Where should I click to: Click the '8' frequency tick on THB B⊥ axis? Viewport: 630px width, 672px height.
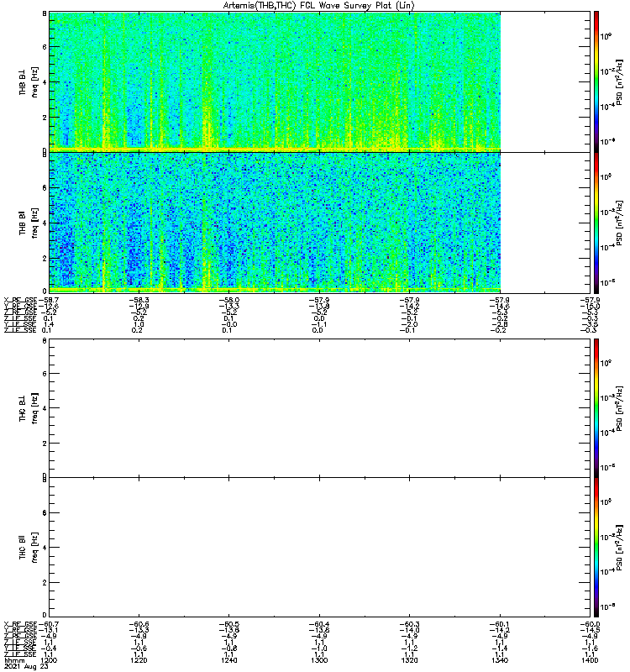[x=45, y=13]
